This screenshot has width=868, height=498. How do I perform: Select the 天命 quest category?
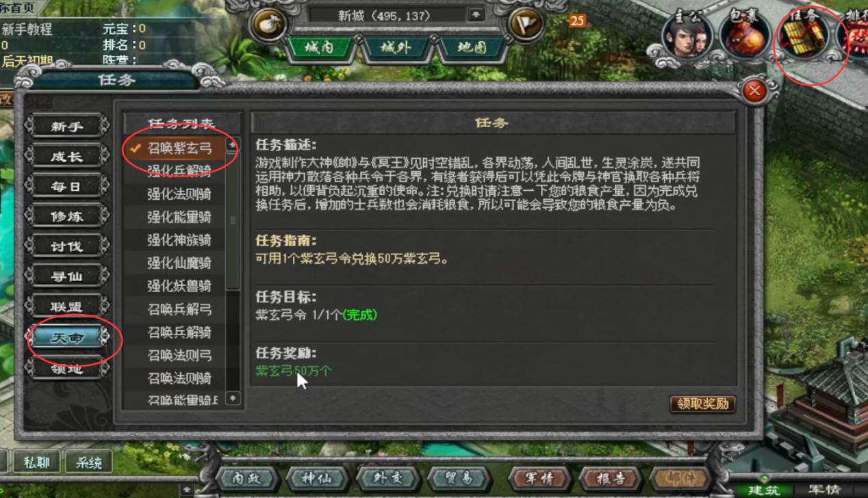(67, 338)
